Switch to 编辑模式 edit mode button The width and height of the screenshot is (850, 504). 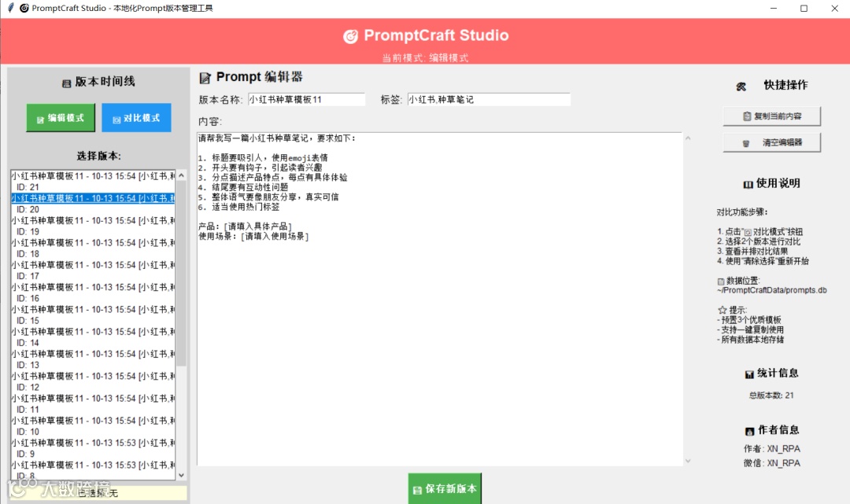(x=60, y=117)
